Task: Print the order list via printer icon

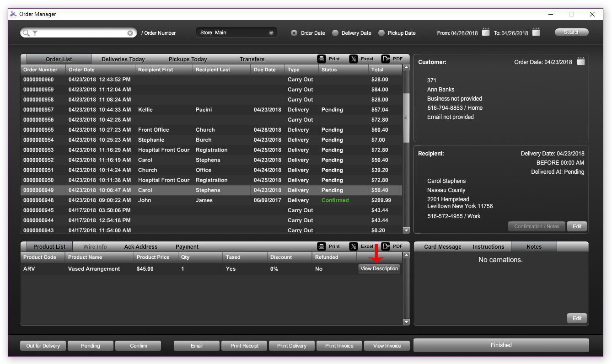Action: (322, 59)
